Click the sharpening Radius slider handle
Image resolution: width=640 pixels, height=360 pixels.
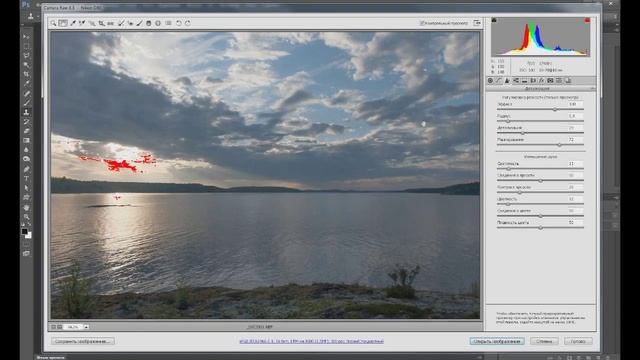508,121
